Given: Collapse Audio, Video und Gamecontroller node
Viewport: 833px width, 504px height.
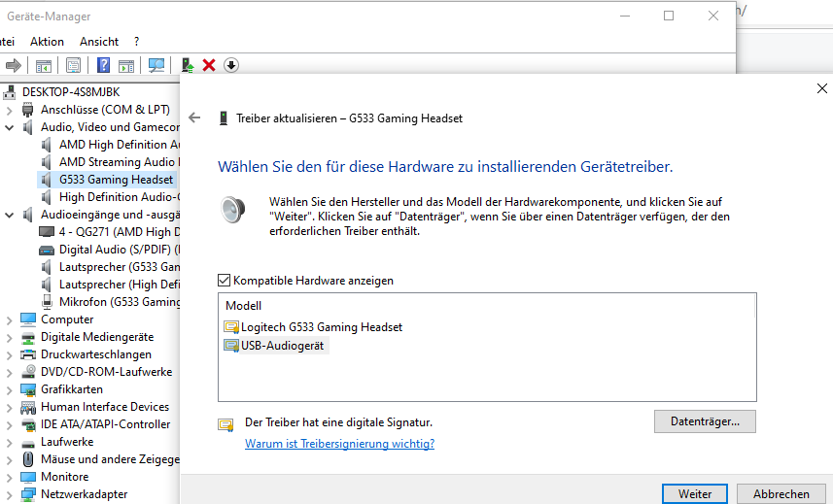Looking at the screenshot, I should [9, 127].
